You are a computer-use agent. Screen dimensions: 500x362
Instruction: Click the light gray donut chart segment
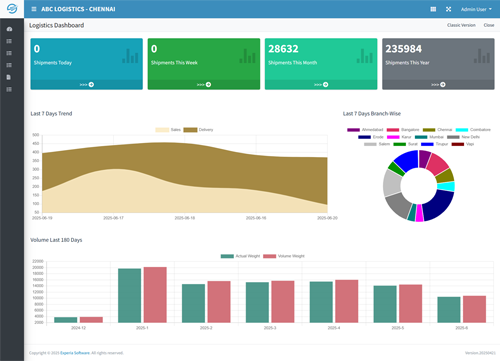[392, 183]
